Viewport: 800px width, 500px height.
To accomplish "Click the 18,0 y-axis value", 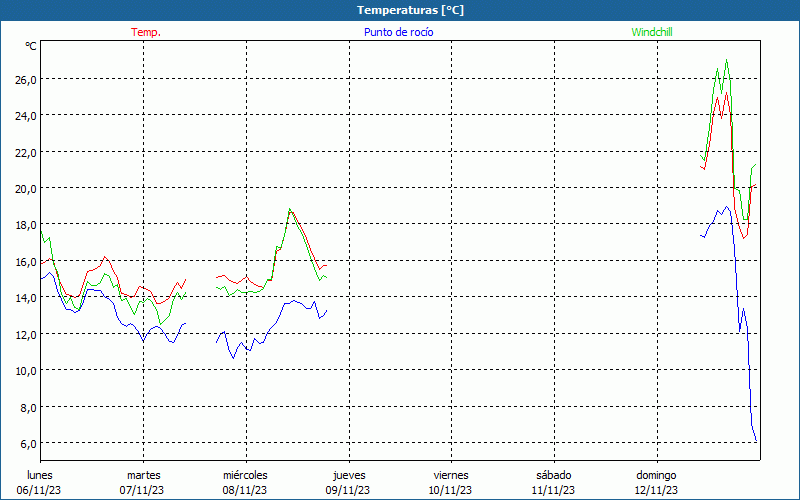I will click(x=26, y=225).
